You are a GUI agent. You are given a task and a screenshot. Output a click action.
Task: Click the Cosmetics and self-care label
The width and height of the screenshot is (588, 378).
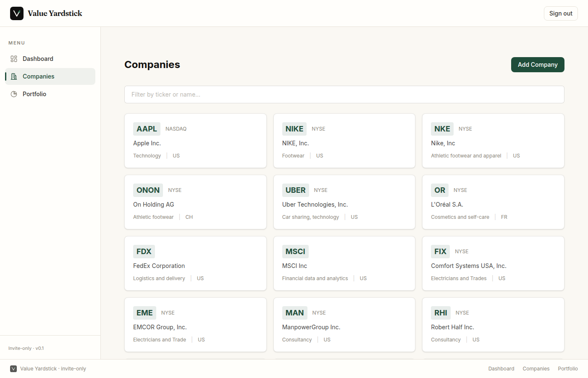point(460,217)
